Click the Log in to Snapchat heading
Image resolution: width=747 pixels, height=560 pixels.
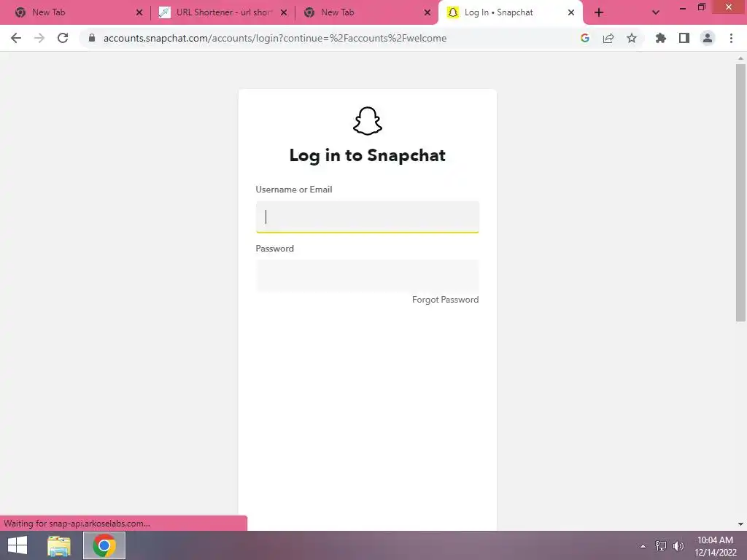click(x=368, y=156)
